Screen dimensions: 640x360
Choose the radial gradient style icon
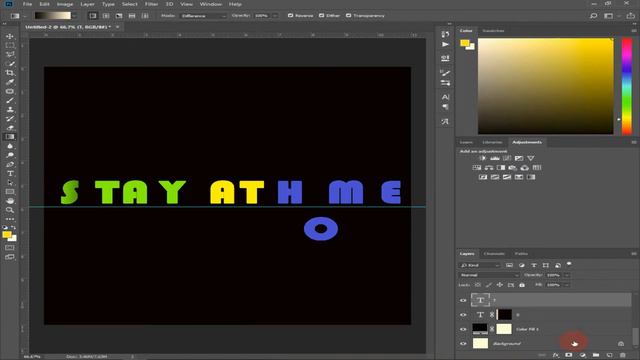click(x=106, y=16)
